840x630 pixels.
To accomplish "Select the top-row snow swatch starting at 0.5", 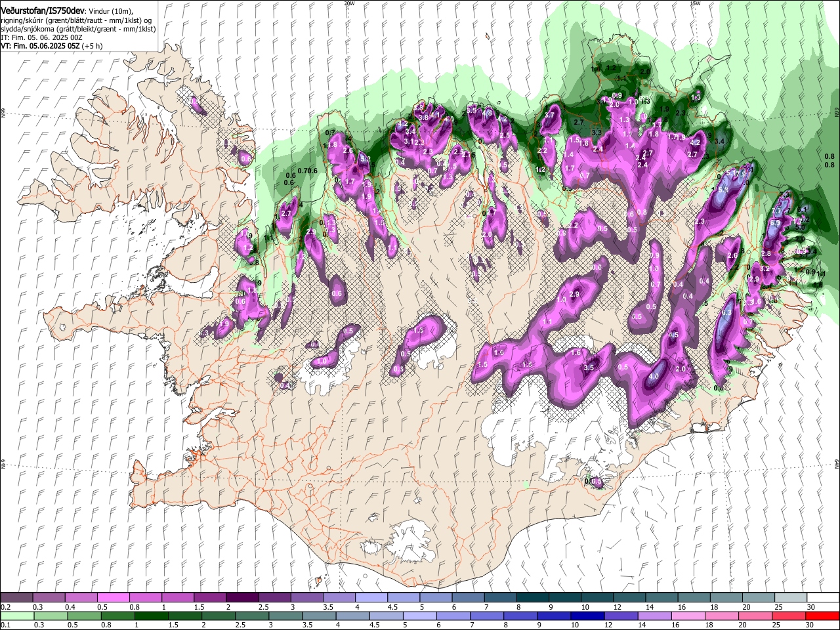I will tap(113, 598).
